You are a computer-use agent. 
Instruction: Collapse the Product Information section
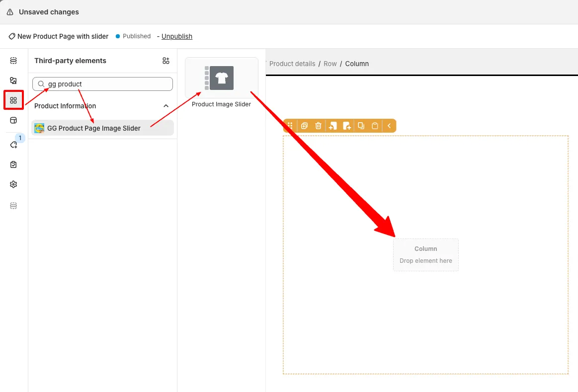click(165, 105)
